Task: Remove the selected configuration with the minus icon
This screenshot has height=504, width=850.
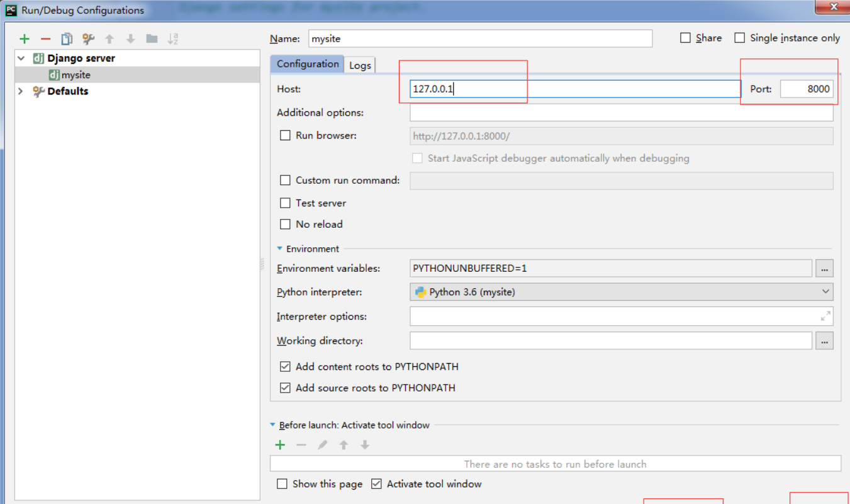Action: pyautogui.click(x=45, y=39)
